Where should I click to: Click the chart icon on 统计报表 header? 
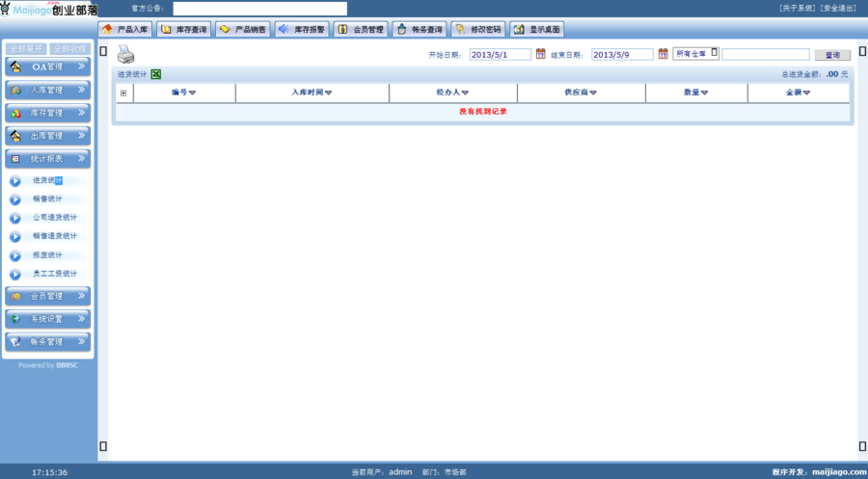(x=15, y=159)
